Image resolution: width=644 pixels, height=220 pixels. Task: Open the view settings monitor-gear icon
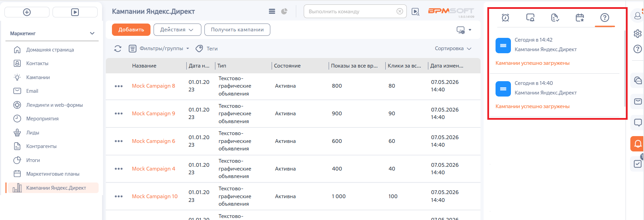[461, 30]
